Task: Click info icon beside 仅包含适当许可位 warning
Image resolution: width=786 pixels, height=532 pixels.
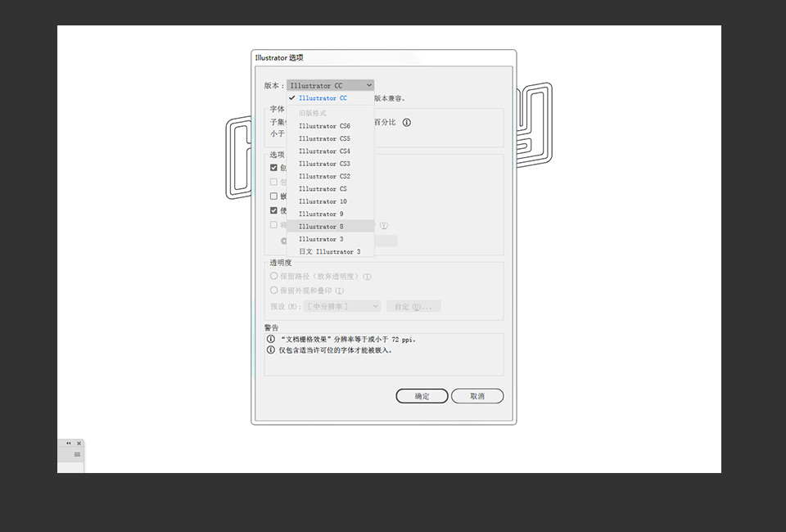Action: tap(271, 349)
